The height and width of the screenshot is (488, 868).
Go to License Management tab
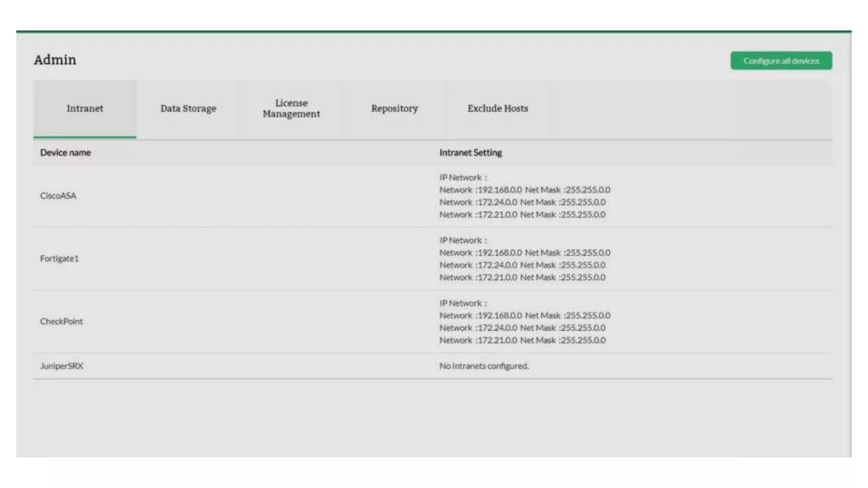click(x=291, y=108)
